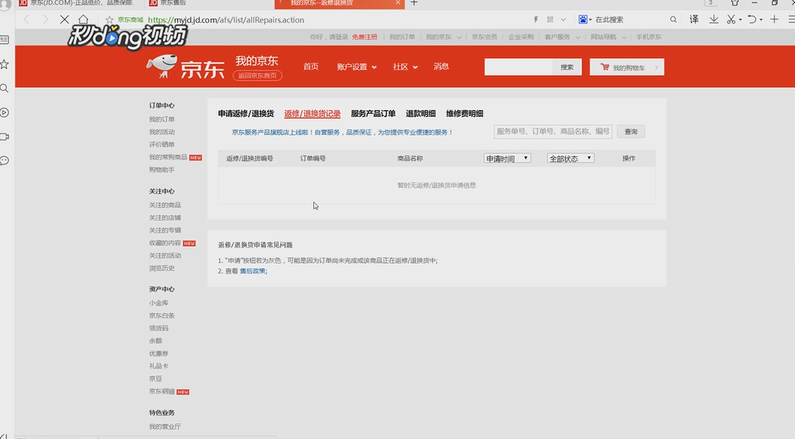The height and width of the screenshot is (439, 795).
Task: Open 优惠券 in left sidebar
Action: (159, 353)
